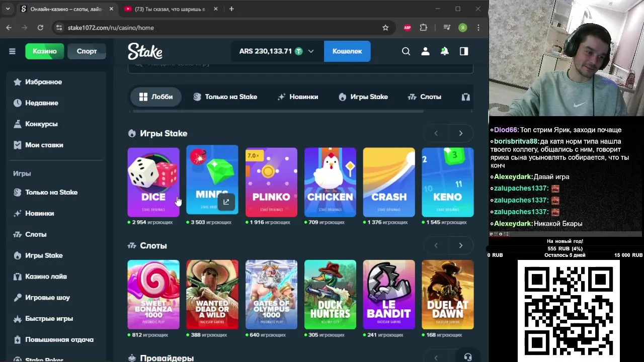Screen dimensions: 644x362
Task: Open the Keno game card
Action: [x=448, y=182]
